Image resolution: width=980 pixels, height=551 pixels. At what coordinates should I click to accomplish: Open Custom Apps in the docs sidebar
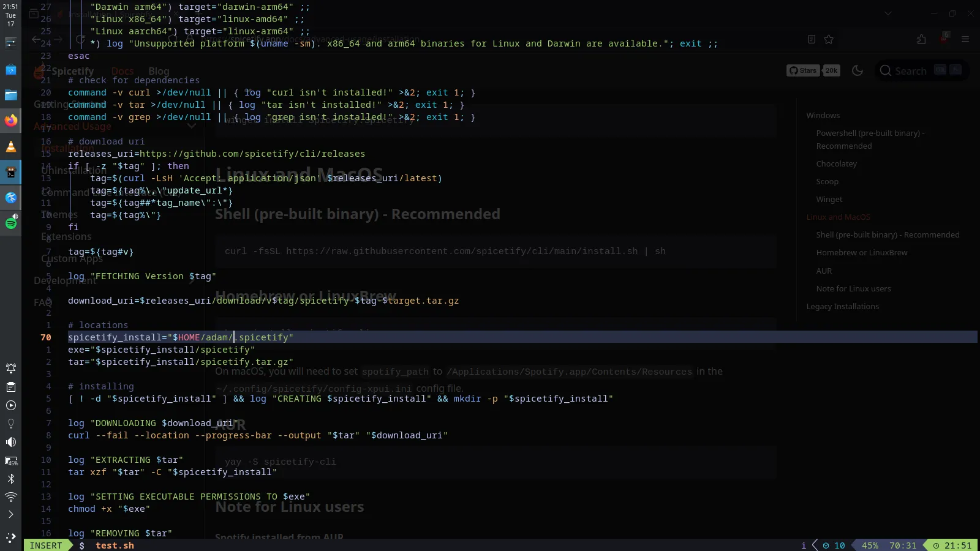(72, 258)
